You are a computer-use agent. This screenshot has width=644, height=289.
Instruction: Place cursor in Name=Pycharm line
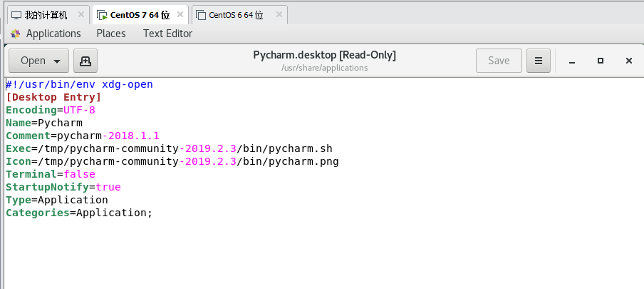[x=44, y=123]
